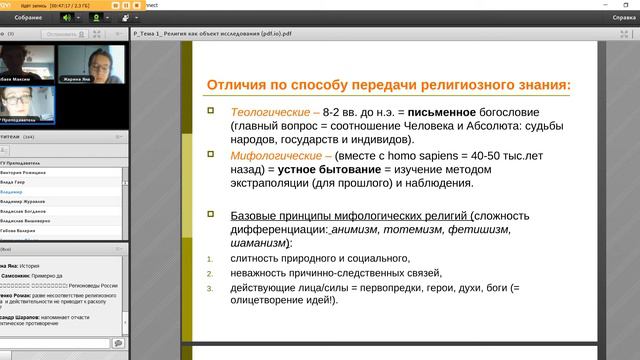Click the slide heading Отличия по способу передачи
The width and height of the screenshot is (640, 360).
[x=388, y=85]
